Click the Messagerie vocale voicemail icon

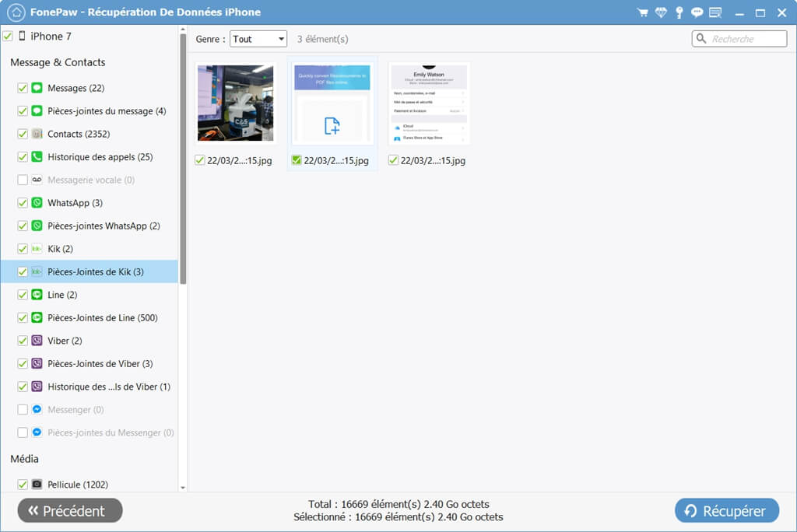click(37, 180)
